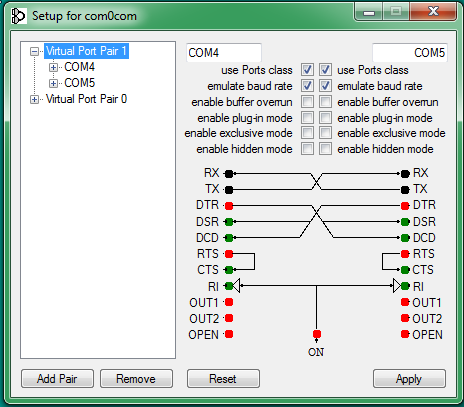Expand the COM5 tree node

[53, 83]
